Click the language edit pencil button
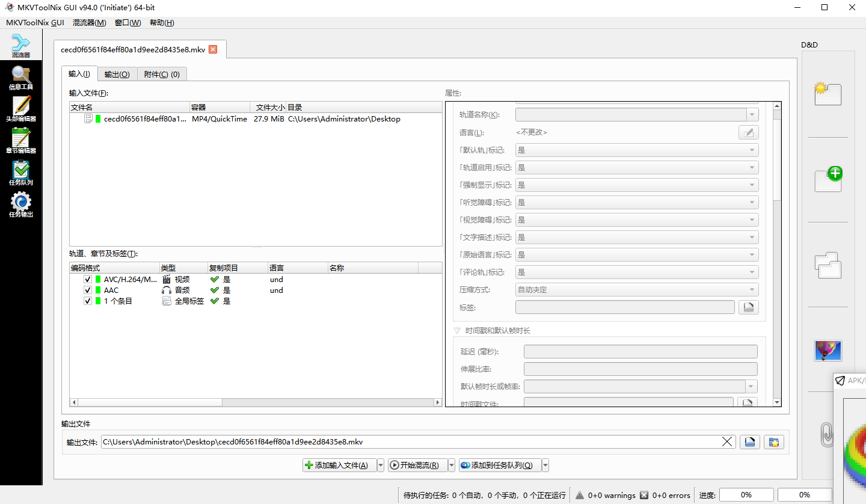Screen dimensions: 866x504 coord(749,132)
